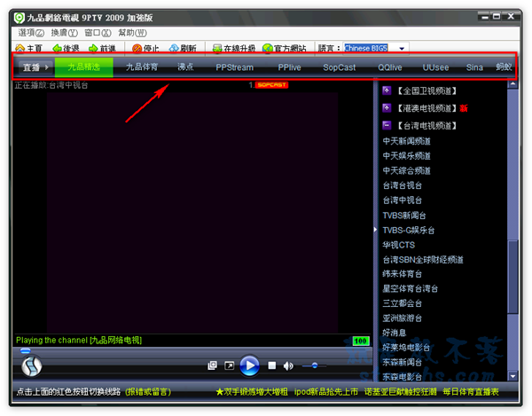Switch to the Sina tab
532x416 pixels.
pyautogui.click(x=474, y=67)
